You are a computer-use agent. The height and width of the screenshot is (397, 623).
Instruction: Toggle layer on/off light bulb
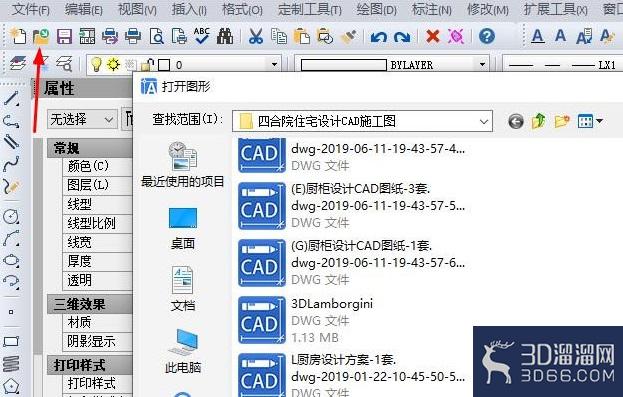(x=96, y=64)
